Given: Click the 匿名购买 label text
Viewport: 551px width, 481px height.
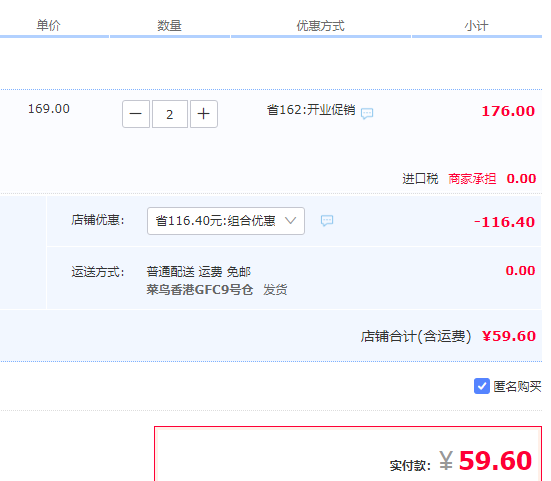Looking at the screenshot, I should coord(517,386).
